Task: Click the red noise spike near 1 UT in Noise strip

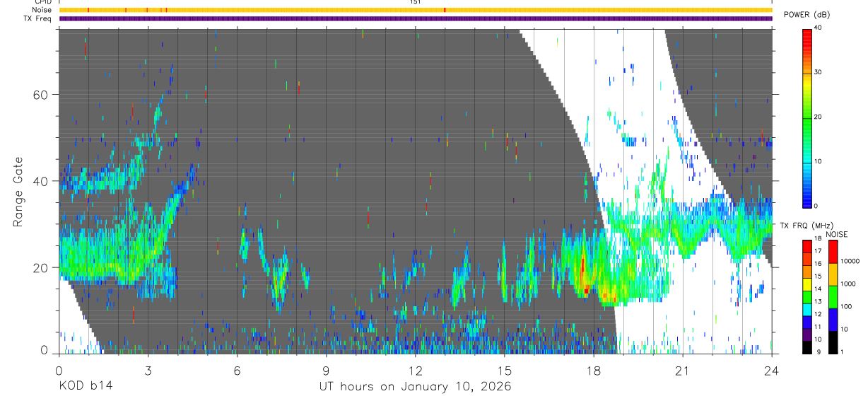Action: (88, 10)
